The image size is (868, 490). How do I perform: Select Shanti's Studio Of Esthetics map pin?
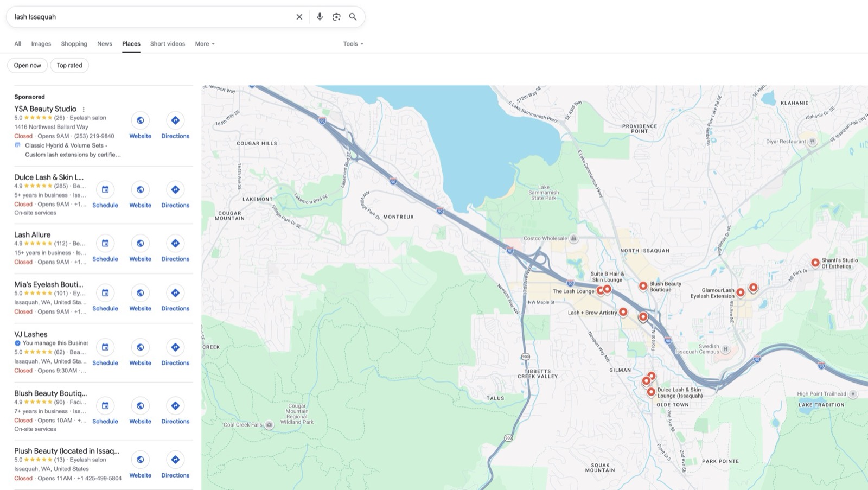click(815, 263)
